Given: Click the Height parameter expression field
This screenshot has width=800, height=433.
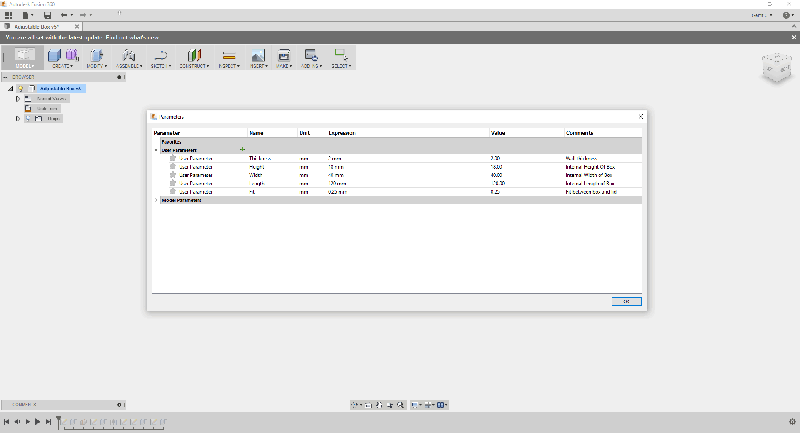Looking at the screenshot, I should tap(340, 167).
